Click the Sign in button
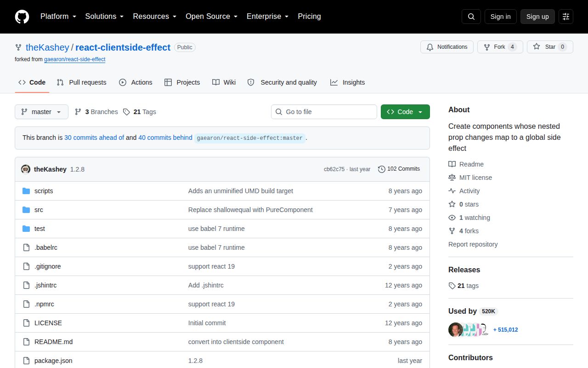This screenshot has height=368, width=588. point(500,17)
